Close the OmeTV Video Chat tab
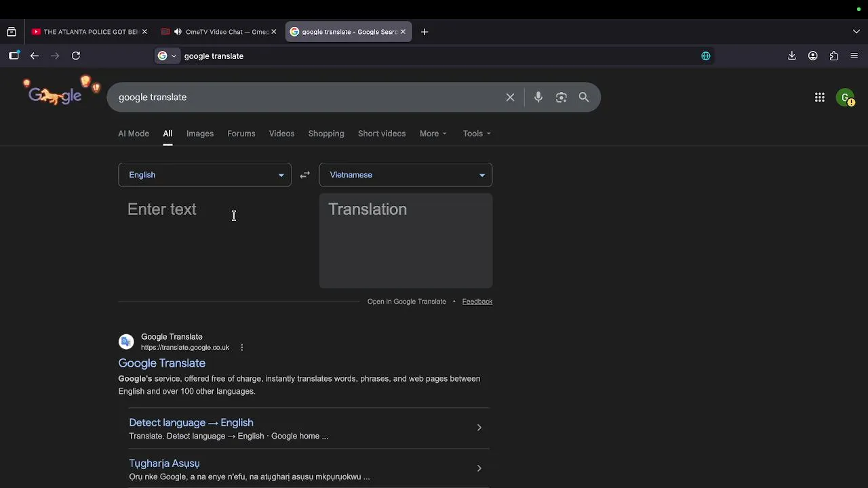 click(273, 32)
